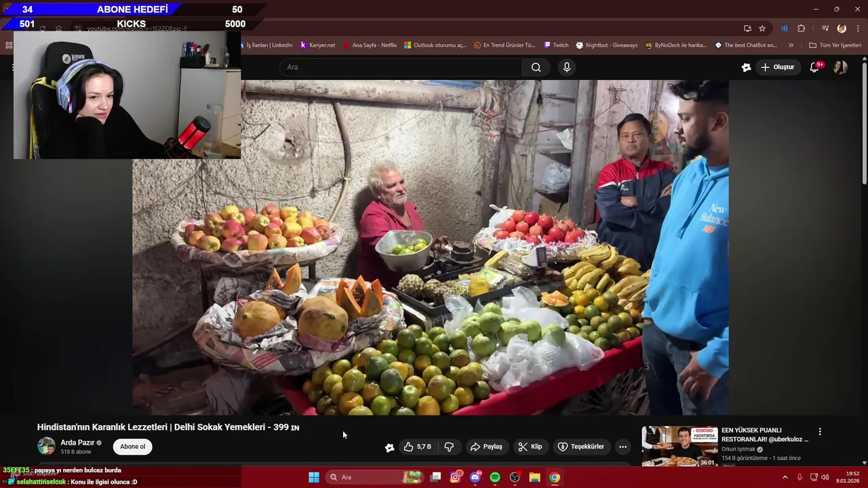Open Arda Pazır channel name link
Screen dimensions: 868x488
pos(77,443)
